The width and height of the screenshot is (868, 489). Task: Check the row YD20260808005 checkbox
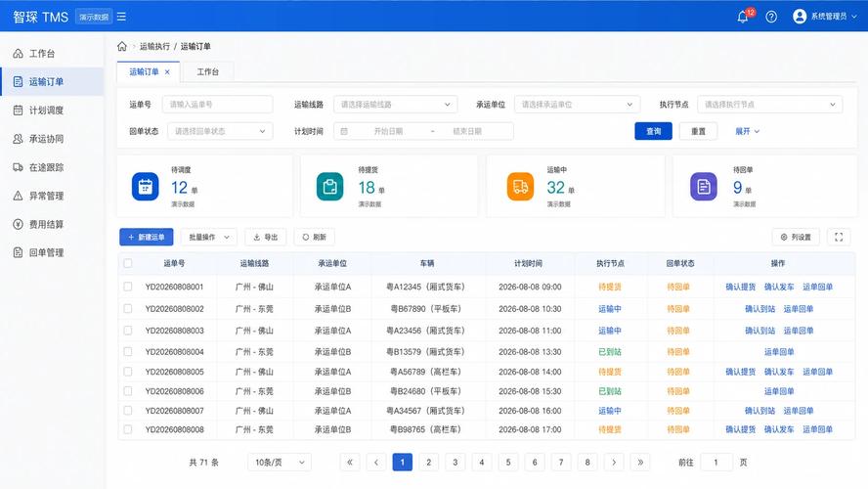pyautogui.click(x=128, y=371)
